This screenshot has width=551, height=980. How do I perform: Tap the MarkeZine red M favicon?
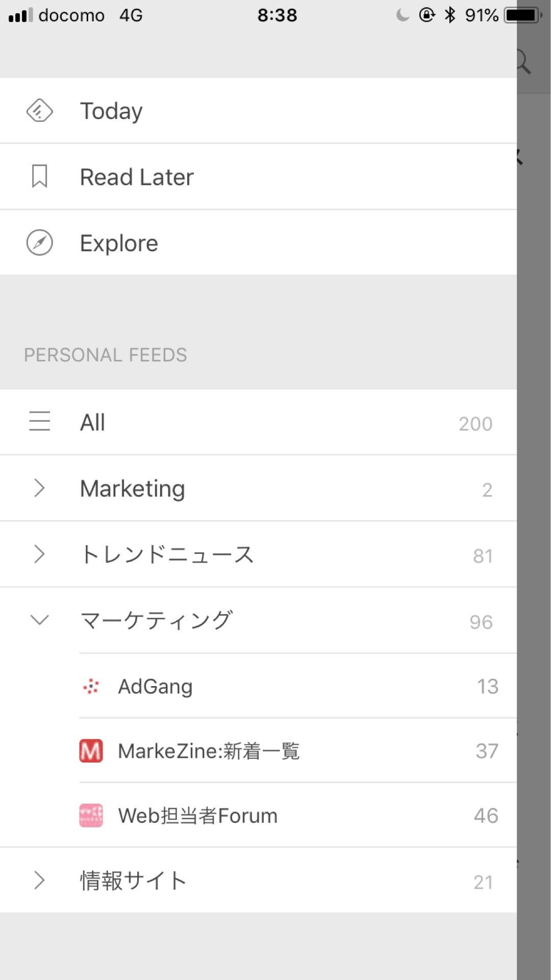point(91,751)
